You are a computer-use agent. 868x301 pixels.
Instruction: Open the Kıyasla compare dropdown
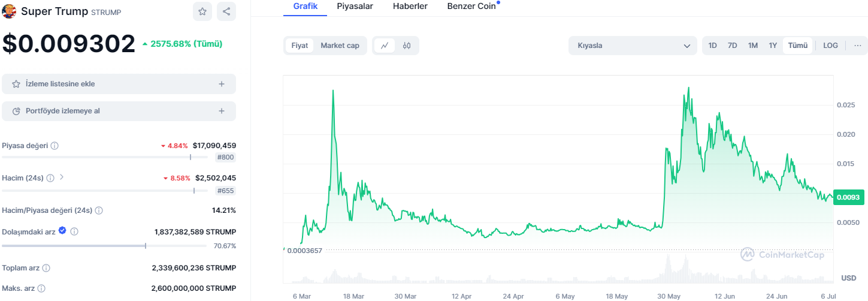coord(633,46)
